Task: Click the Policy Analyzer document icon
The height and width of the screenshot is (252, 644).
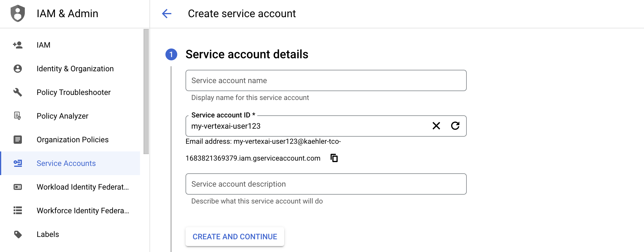Action: (18, 116)
